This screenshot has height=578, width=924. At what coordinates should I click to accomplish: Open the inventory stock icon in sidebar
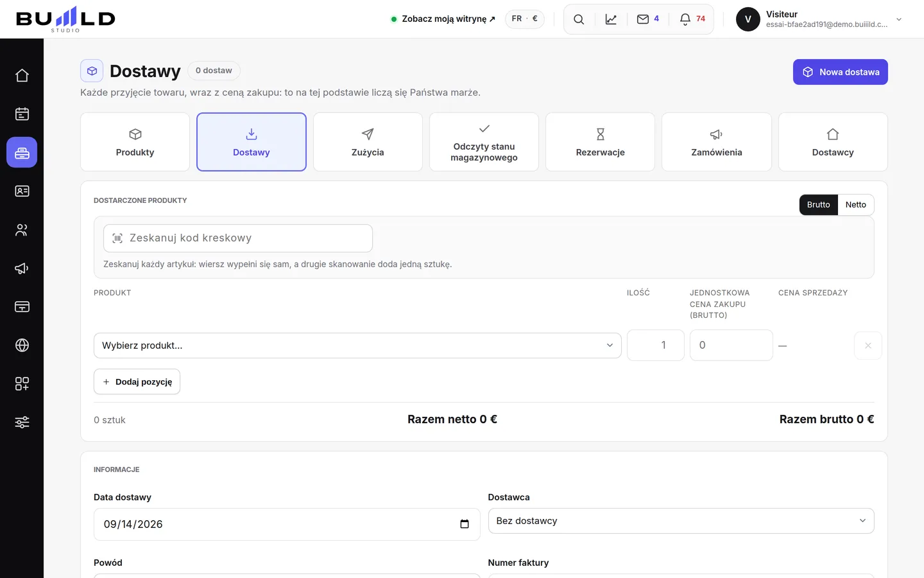pos(22,153)
